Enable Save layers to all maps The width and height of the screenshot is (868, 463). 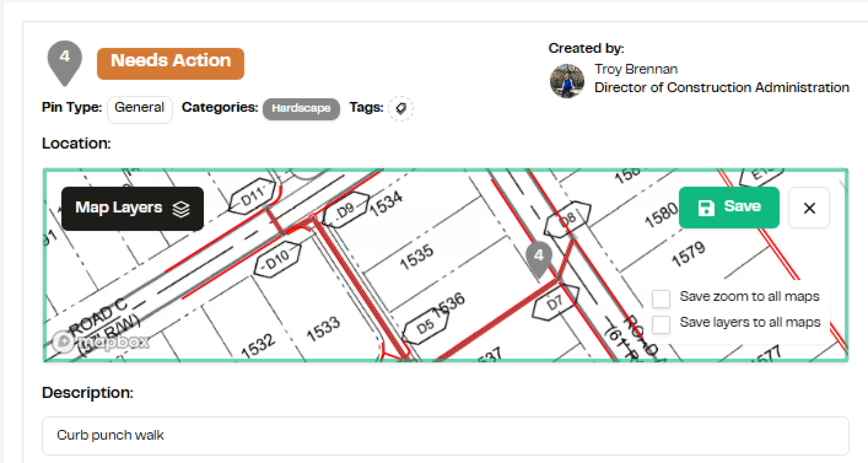(661, 324)
